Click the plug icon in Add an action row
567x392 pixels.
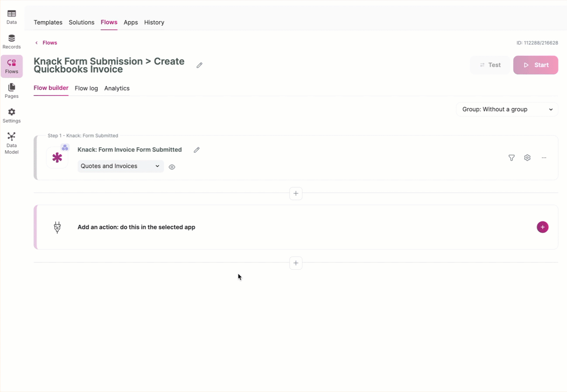[57, 227]
